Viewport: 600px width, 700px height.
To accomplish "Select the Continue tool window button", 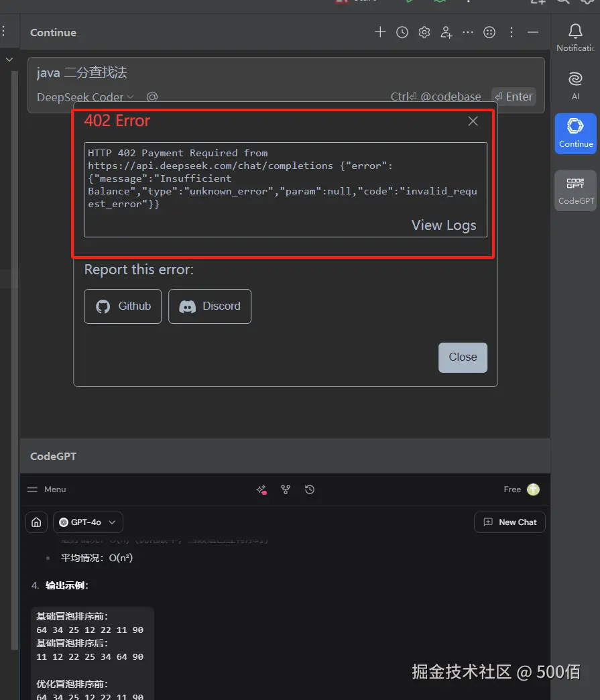I will point(575,133).
